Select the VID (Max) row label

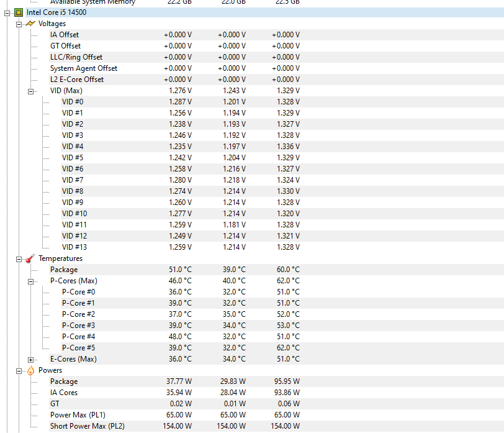pos(66,91)
